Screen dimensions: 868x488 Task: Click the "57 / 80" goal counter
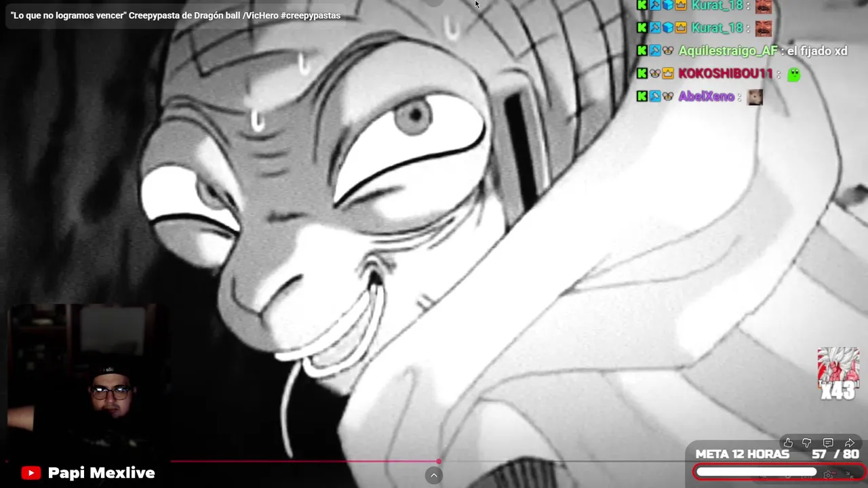835,454
